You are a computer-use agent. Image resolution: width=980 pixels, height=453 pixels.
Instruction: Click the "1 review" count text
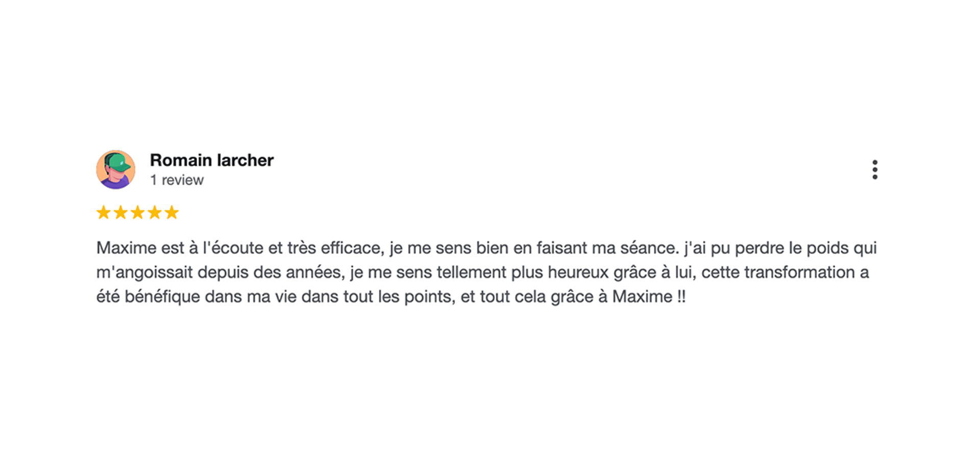tap(177, 180)
